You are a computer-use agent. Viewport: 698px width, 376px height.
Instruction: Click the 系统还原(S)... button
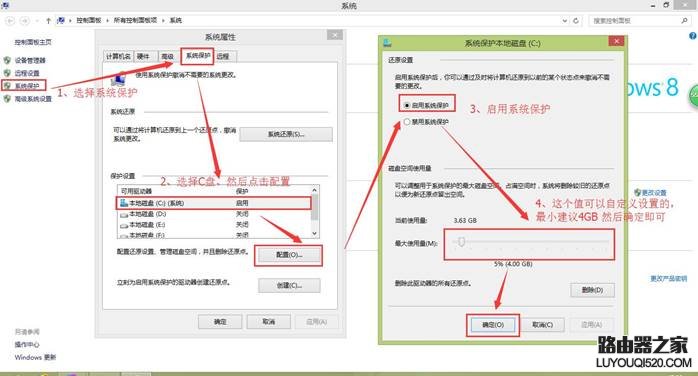click(x=286, y=134)
